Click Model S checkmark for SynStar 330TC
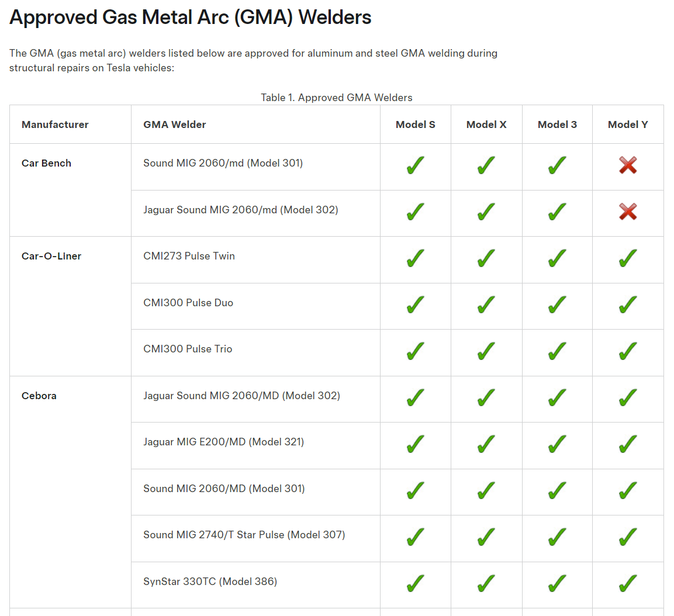The image size is (674, 616). [x=415, y=583]
